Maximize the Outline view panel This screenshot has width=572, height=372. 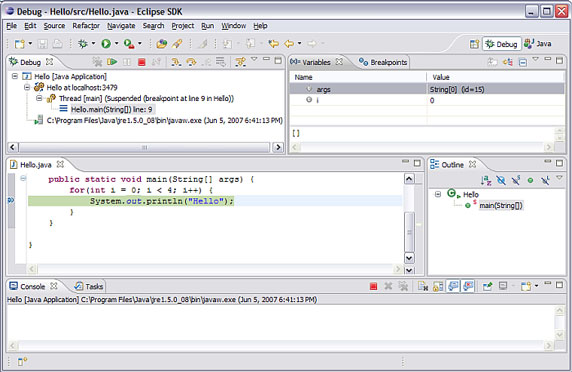(559, 163)
